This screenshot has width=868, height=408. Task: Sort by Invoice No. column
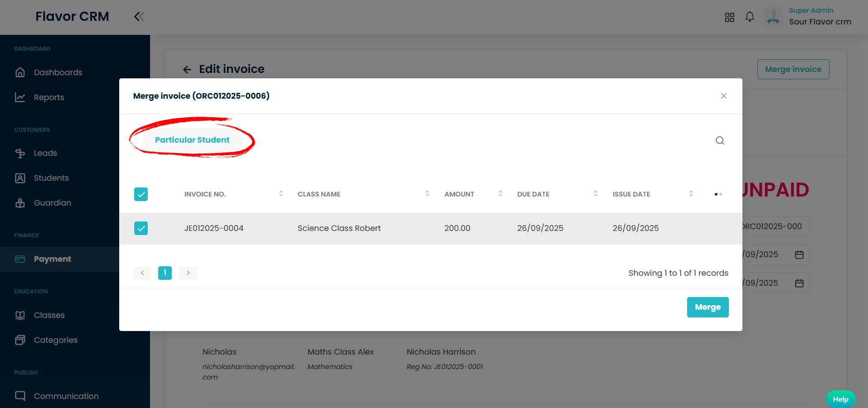[281, 194]
